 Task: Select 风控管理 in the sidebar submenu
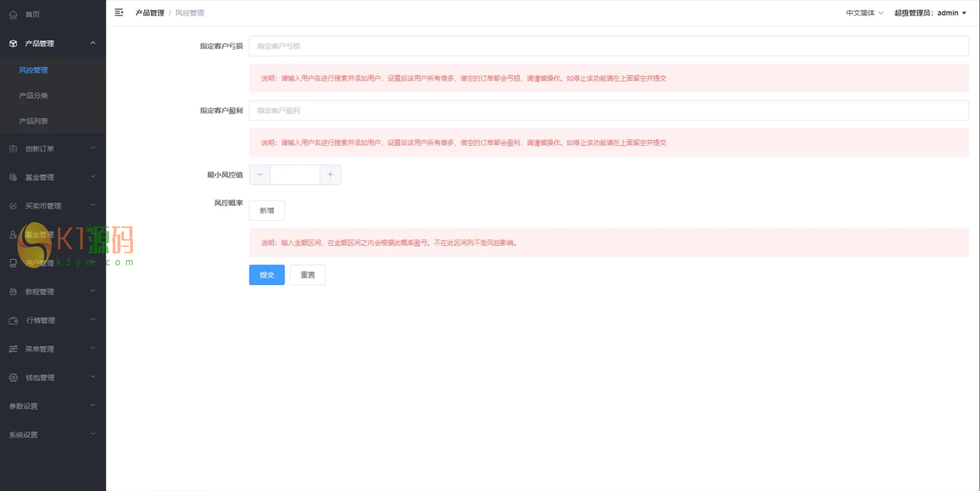[34, 70]
